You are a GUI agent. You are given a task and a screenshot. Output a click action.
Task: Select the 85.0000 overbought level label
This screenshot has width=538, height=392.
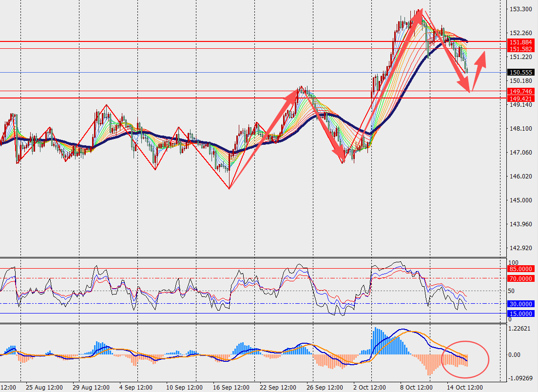click(520, 269)
